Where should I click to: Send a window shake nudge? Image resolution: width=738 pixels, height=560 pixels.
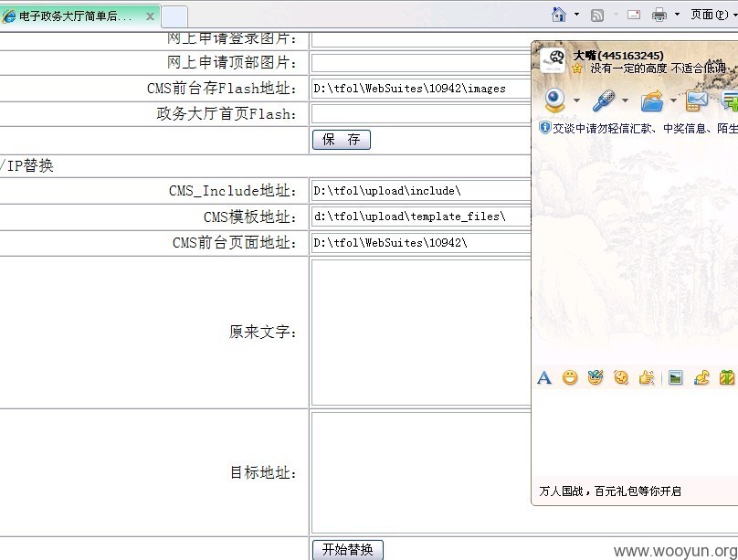621,377
